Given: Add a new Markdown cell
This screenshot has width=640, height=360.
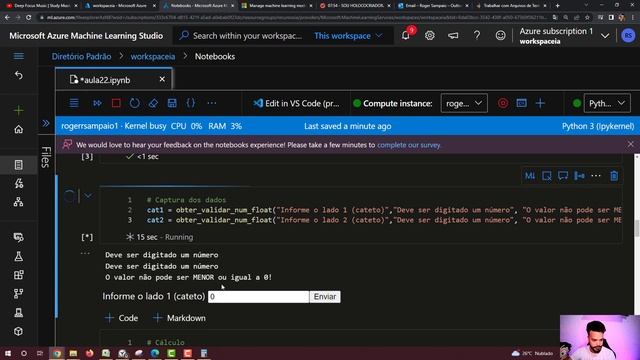Looking at the screenshot, I should pyautogui.click(x=179, y=318).
